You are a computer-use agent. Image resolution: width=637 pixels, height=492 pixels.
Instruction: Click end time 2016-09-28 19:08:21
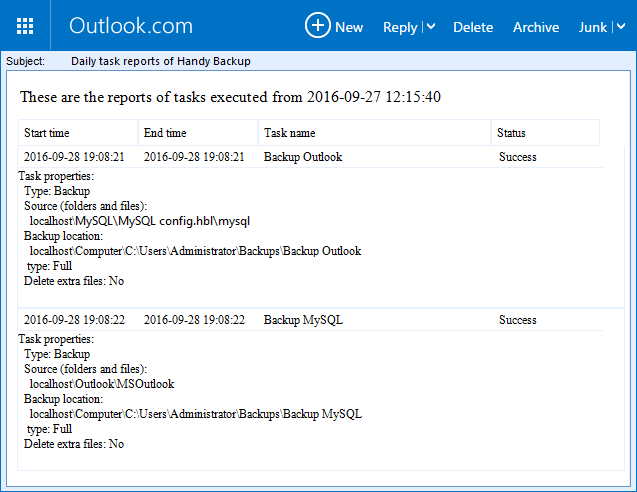coord(194,157)
